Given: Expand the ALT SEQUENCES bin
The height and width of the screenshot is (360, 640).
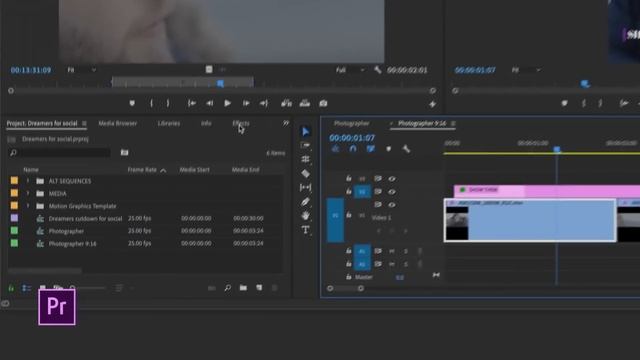Looking at the screenshot, I should 28,181.
